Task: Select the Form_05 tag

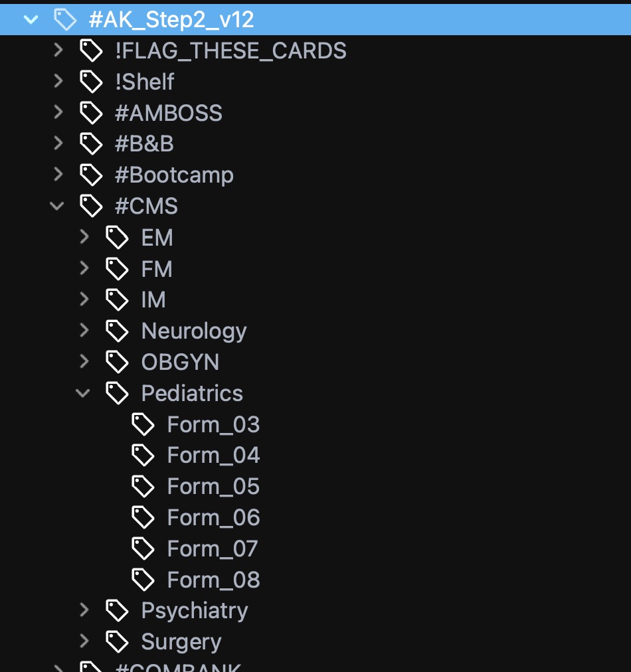Action: pos(213,487)
